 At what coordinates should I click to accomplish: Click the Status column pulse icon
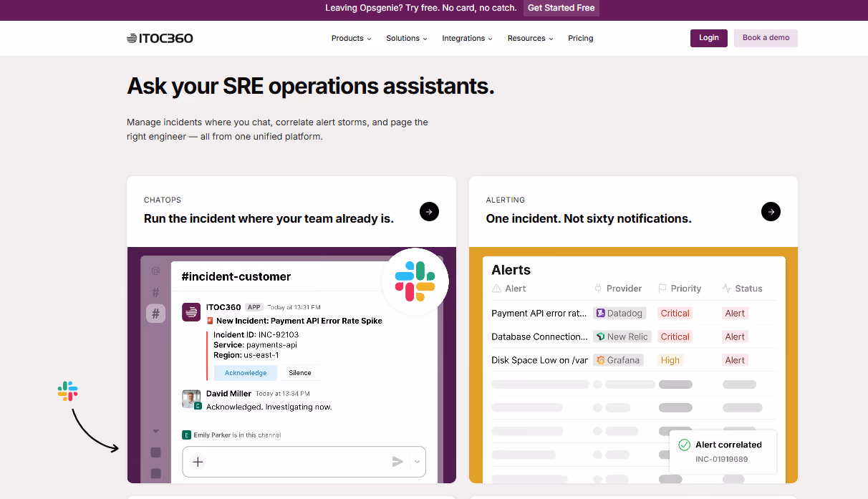(727, 289)
